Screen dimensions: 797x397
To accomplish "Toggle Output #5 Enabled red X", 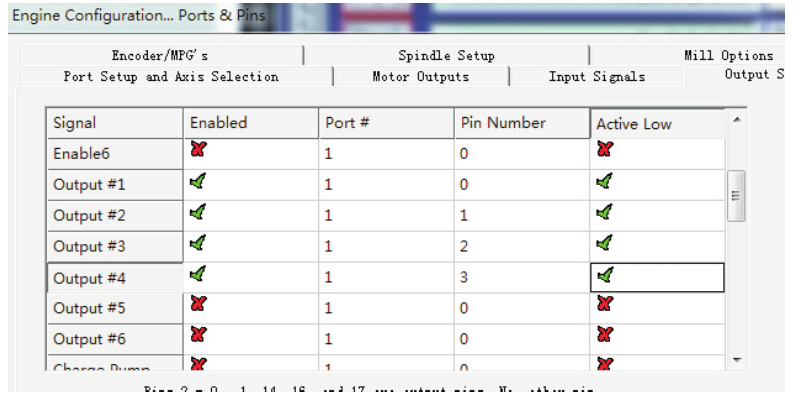I will (198, 304).
